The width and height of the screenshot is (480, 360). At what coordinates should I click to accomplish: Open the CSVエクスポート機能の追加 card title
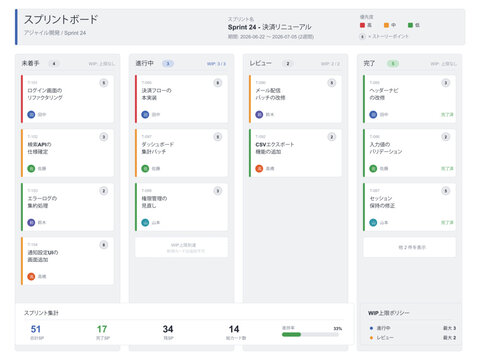pyautogui.click(x=275, y=148)
